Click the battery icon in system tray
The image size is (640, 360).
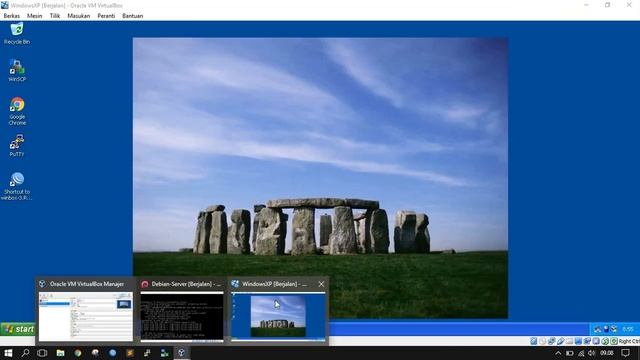(570, 353)
